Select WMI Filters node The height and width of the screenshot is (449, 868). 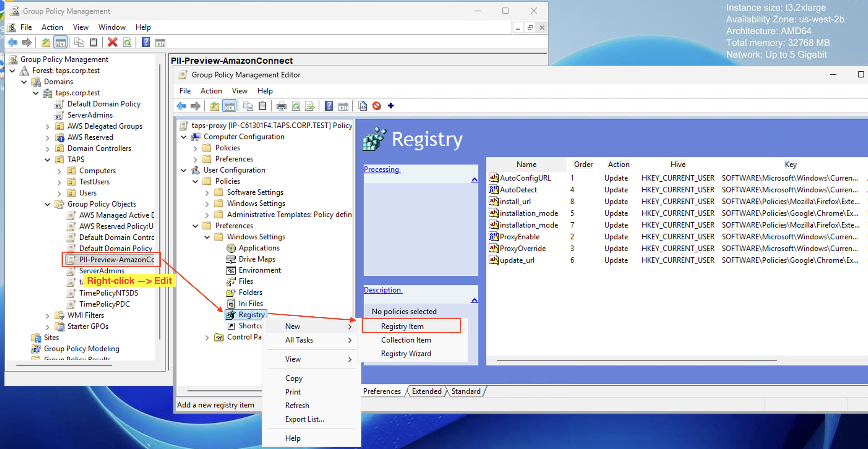(x=86, y=315)
